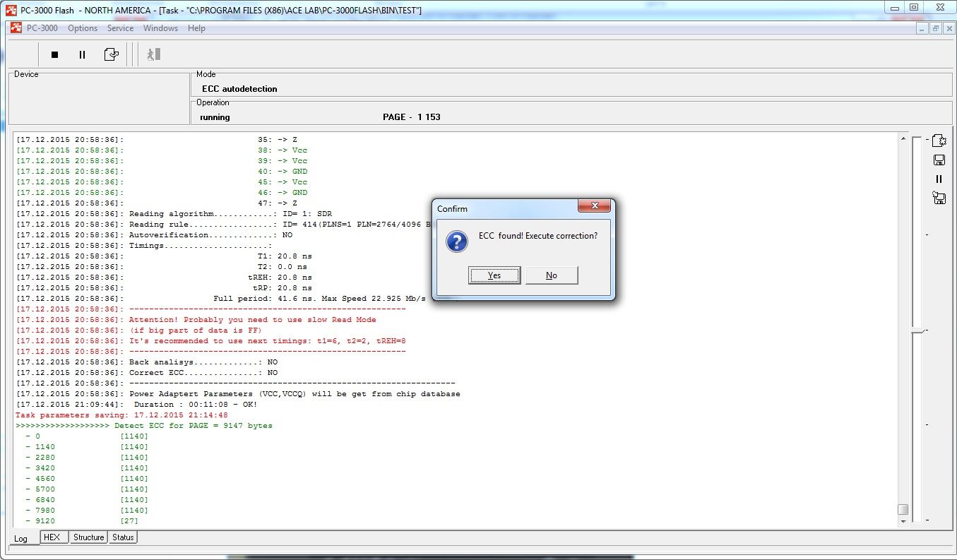This screenshot has height=560, width=957.
Task: Click the 'running' operation status text
Action: 215,117
